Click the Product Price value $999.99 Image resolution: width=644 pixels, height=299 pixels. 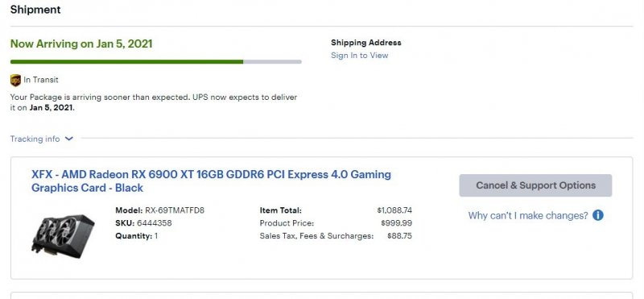tap(396, 223)
